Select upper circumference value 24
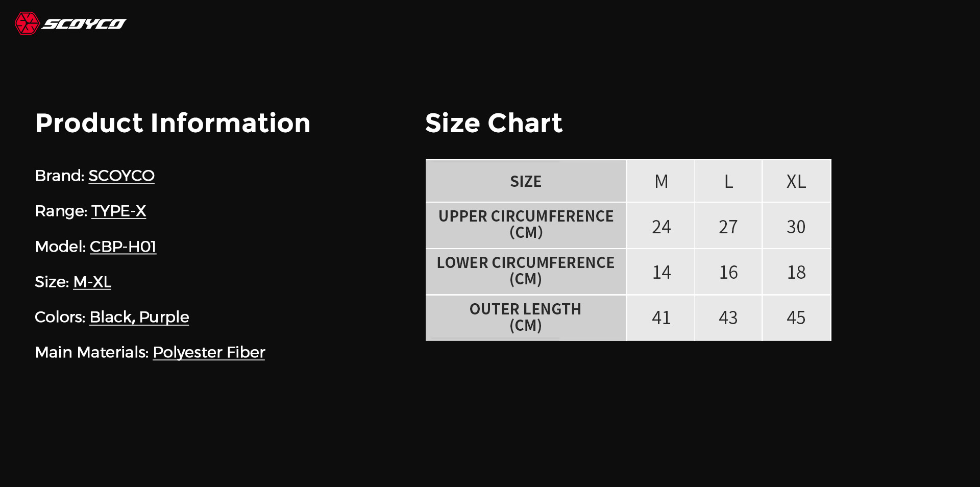The height and width of the screenshot is (487, 980). click(x=661, y=226)
